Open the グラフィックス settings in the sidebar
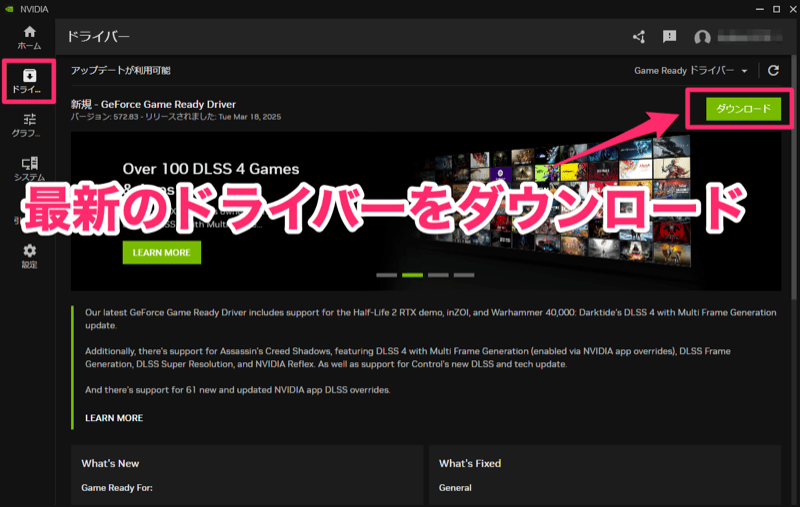This screenshot has width=800, height=507. coord(29,125)
